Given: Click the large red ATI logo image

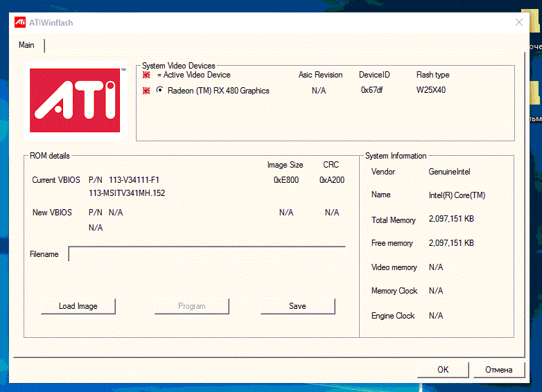Looking at the screenshot, I should [75, 100].
